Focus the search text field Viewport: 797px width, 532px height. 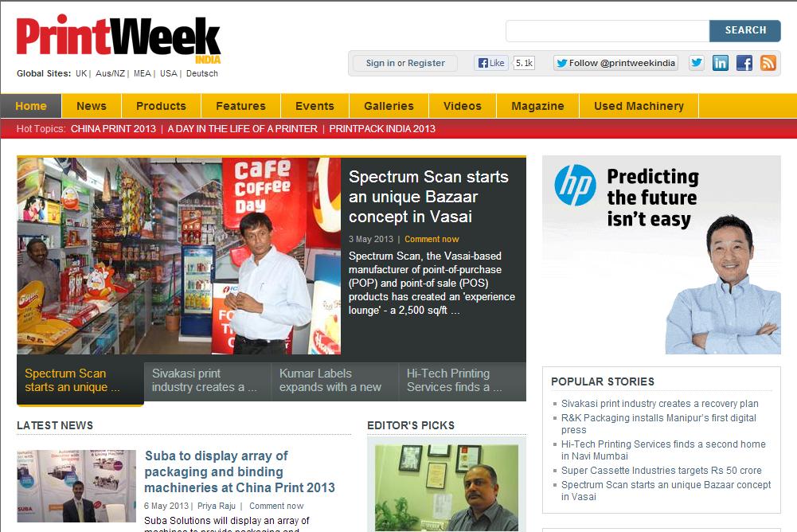(x=608, y=31)
